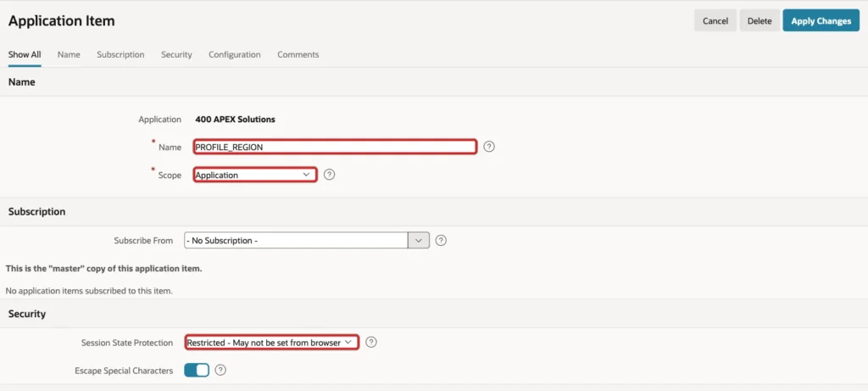Click the Subscription section header
This screenshot has height=391, width=868.
(x=37, y=211)
